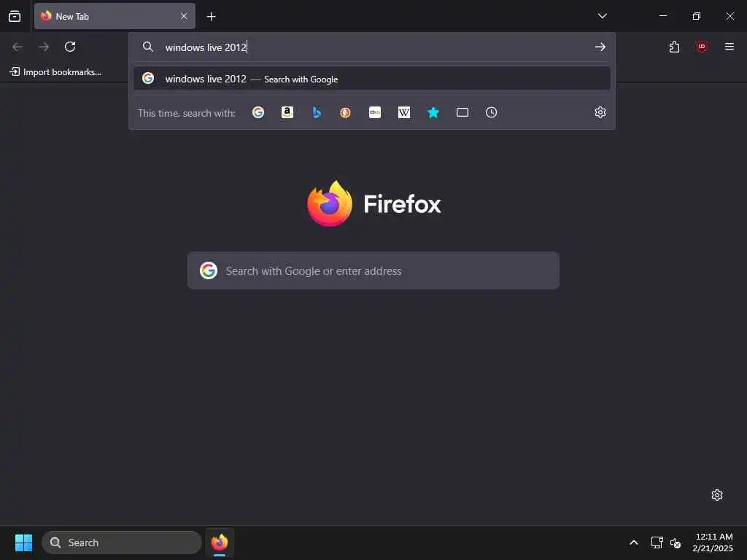
Task: Go forward one page arrow
Action: [x=44, y=47]
